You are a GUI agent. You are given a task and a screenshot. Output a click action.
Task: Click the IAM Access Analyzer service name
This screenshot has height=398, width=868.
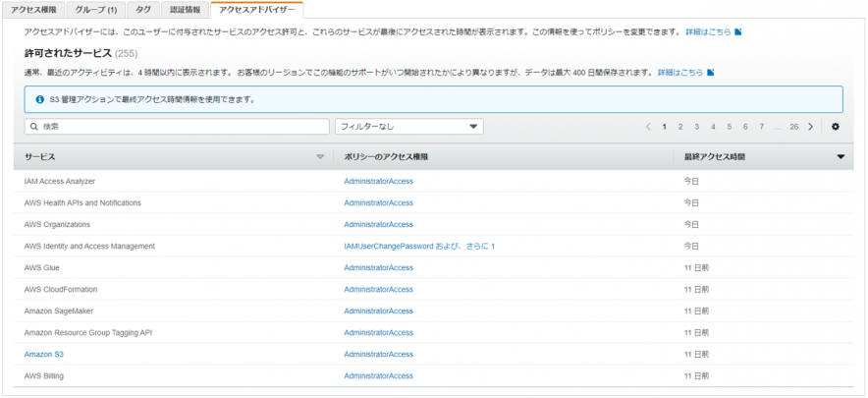[60, 181]
